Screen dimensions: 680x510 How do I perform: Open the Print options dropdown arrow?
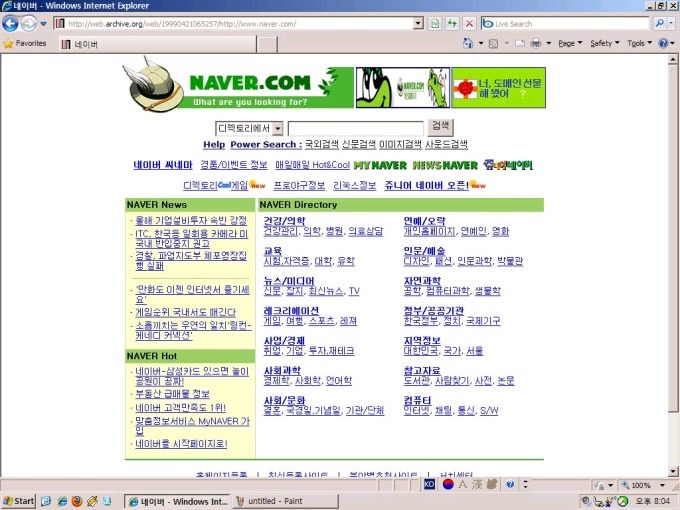(549, 43)
